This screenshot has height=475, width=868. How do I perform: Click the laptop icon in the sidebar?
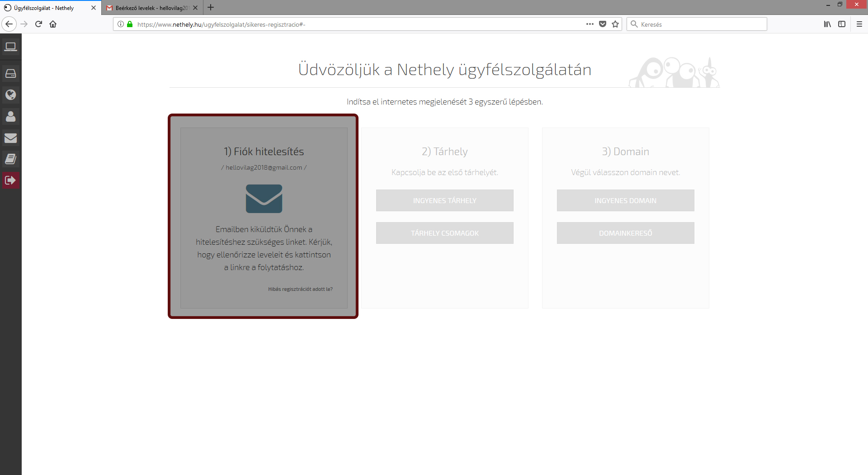(x=10, y=47)
